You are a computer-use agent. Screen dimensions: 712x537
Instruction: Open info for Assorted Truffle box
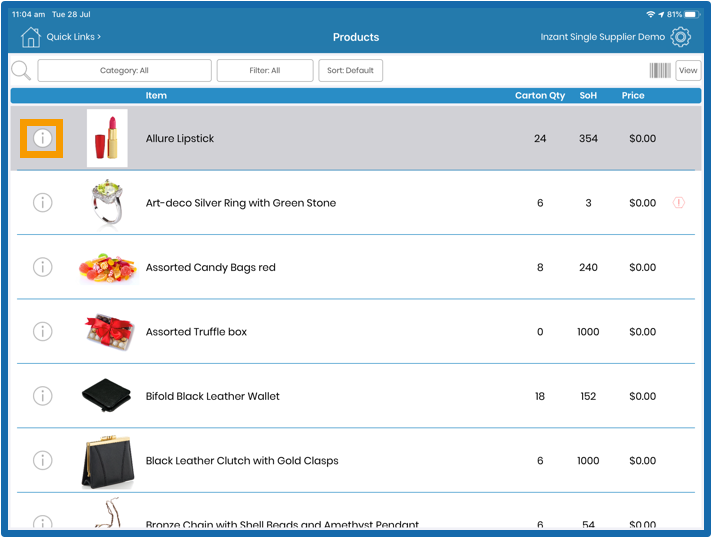pyautogui.click(x=42, y=331)
